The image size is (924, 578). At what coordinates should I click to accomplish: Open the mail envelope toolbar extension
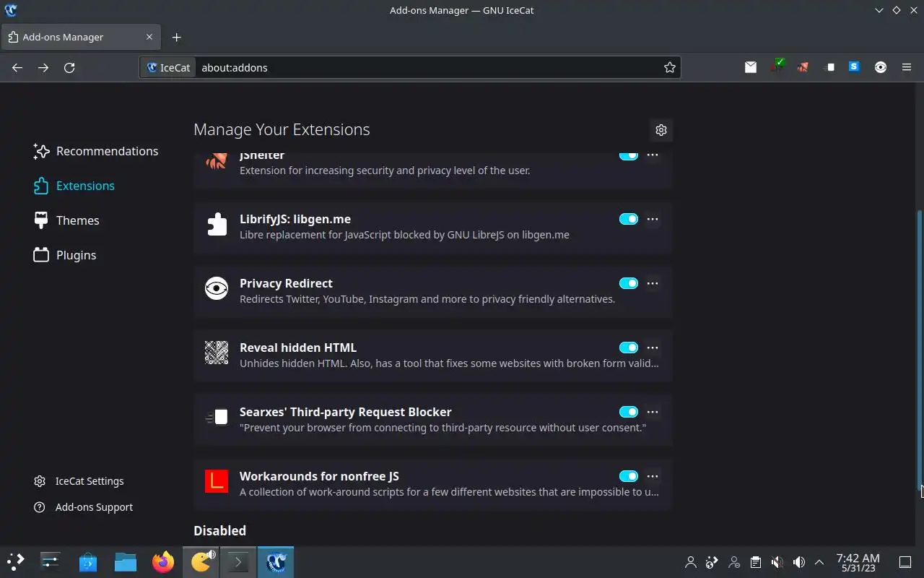pyautogui.click(x=751, y=67)
